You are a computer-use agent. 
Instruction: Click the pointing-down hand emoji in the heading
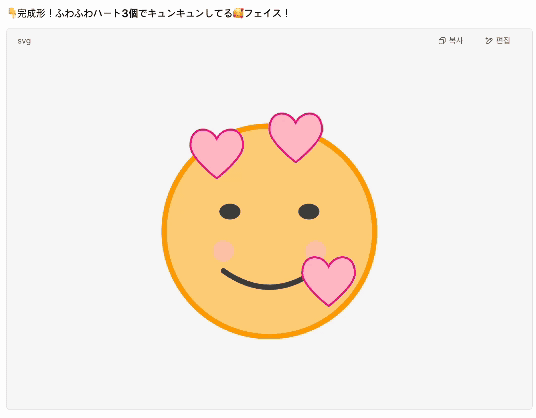coord(12,13)
